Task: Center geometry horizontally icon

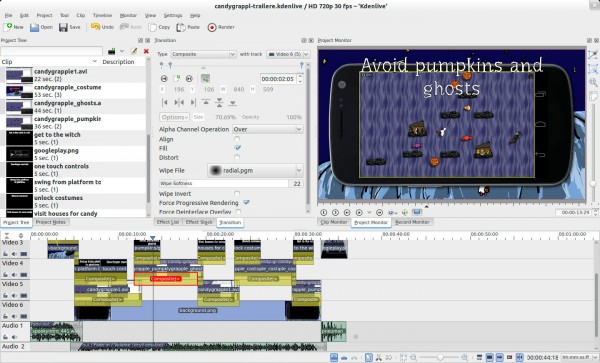Action: [179, 102]
